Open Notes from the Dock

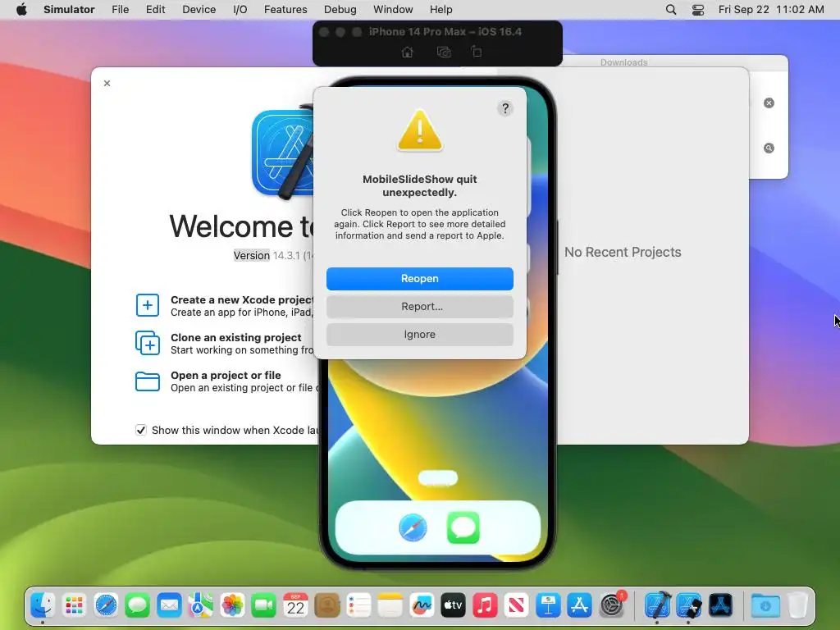(390, 605)
